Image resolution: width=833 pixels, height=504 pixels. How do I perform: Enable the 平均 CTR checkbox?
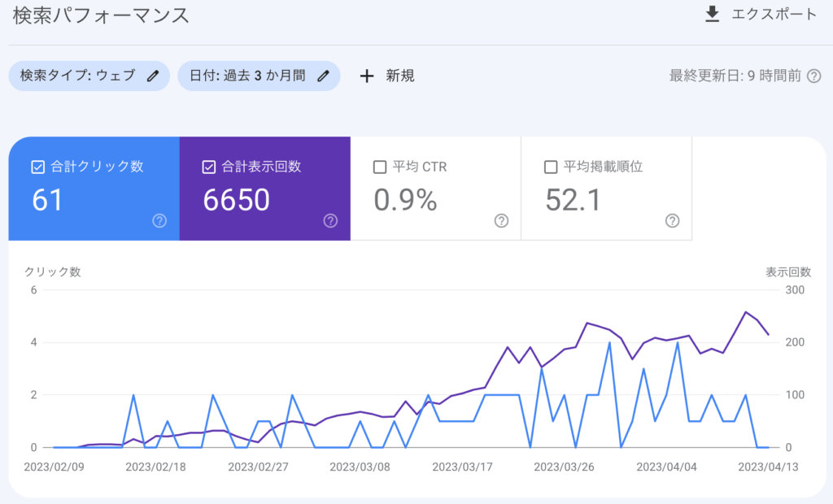click(x=380, y=167)
